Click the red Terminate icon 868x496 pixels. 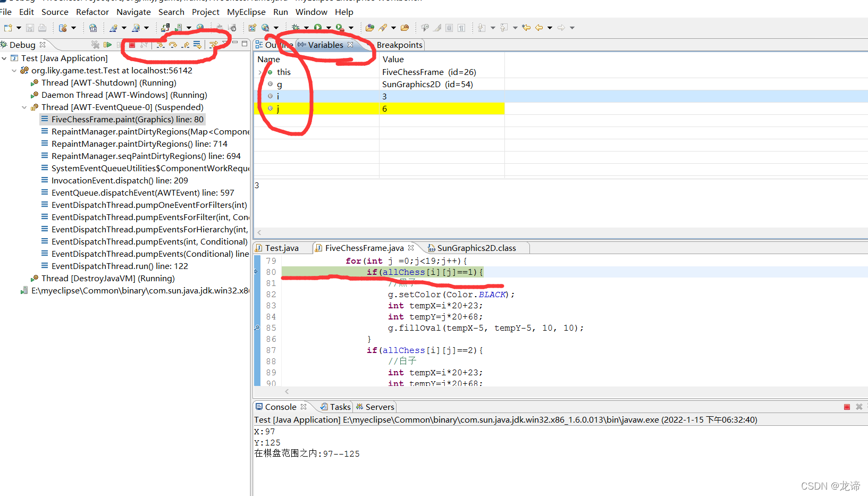(132, 45)
